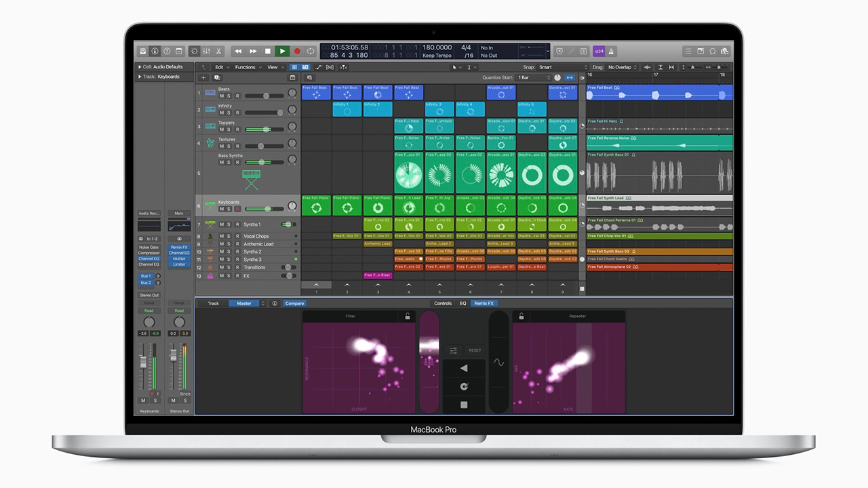868x488 pixels.
Task: Mute the Beats track
Action: 221,96
